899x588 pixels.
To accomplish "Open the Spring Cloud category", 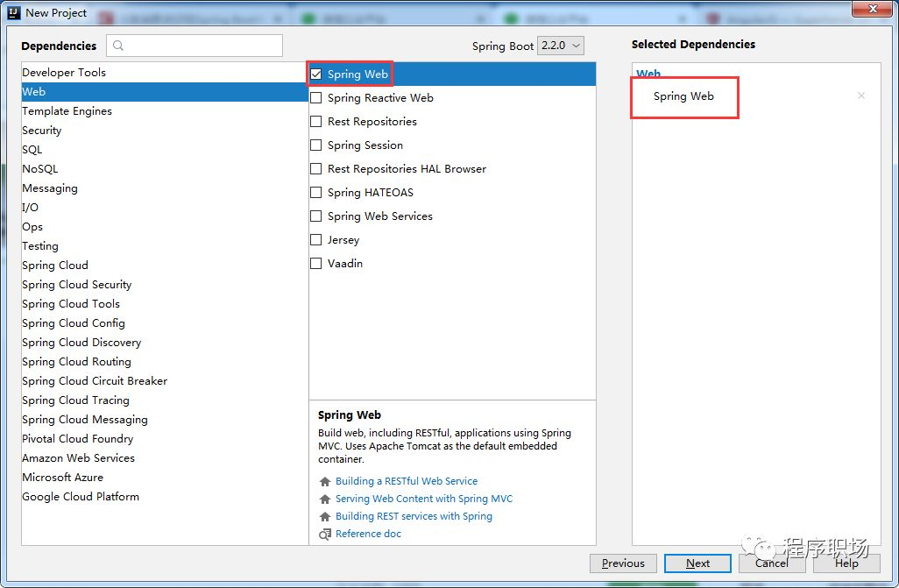I will pos(165,265).
